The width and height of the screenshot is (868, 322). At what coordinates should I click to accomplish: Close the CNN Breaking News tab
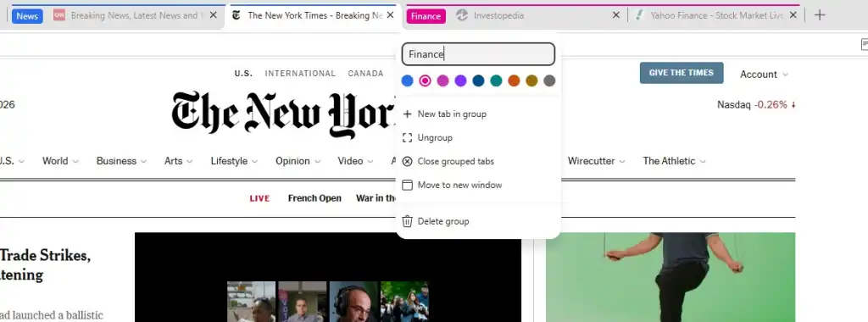click(213, 15)
